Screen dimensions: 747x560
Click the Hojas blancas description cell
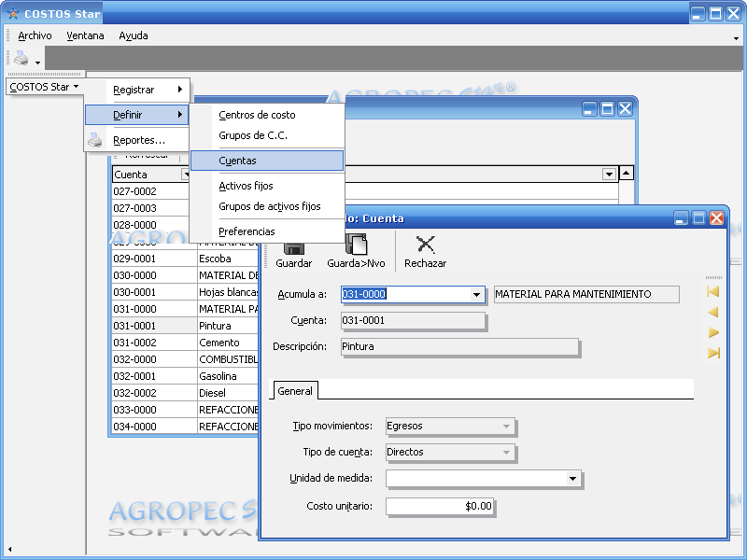(x=228, y=292)
